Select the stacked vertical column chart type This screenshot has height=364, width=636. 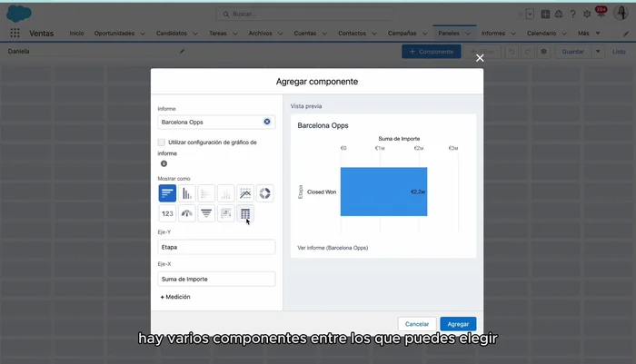pos(225,193)
